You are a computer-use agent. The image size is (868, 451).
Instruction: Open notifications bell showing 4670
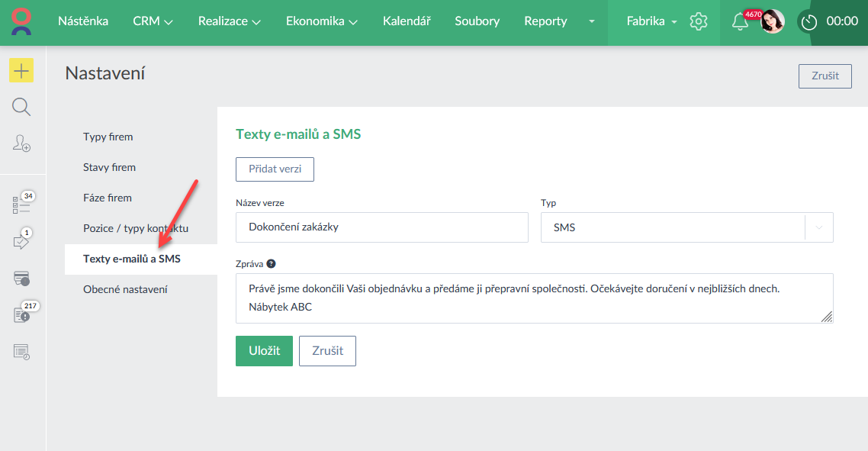739,21
